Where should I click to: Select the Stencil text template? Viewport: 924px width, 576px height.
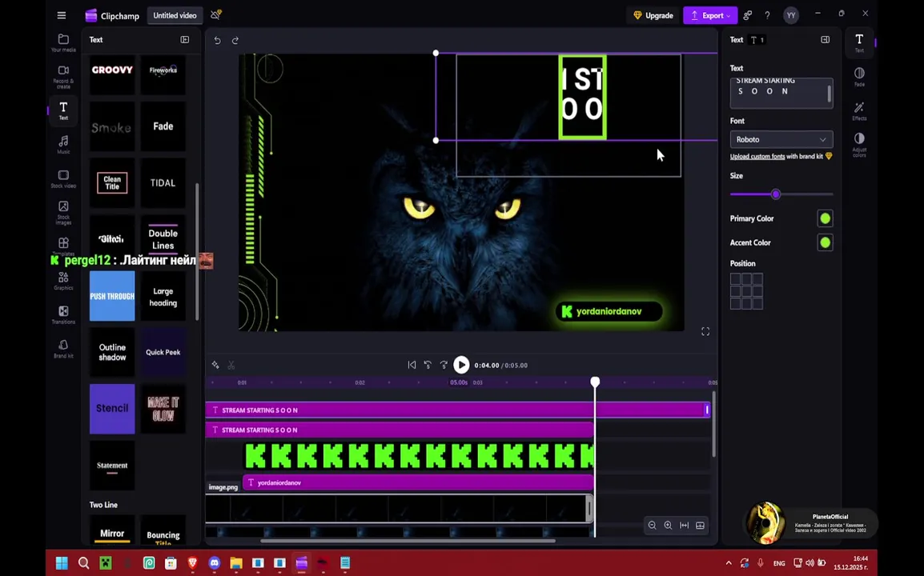coord(112,409)
